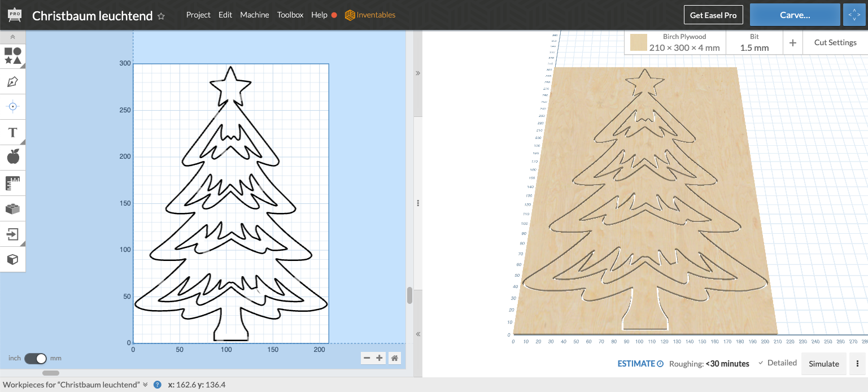Image resolution: width=868 pixels, height=392 pixels.
Task: Star the Christbaum leuchtend project
Action: 161,16
